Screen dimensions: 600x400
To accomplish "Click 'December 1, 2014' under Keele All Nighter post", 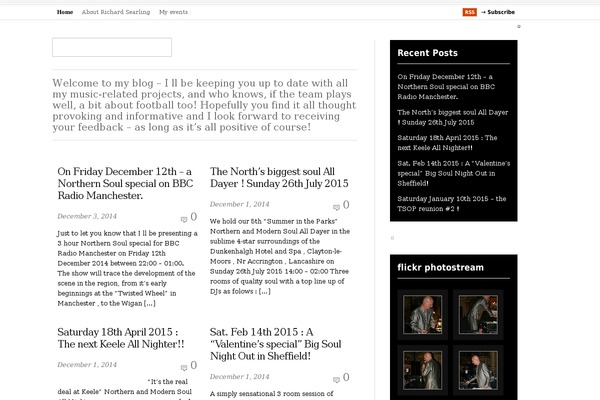I will 87,365.
